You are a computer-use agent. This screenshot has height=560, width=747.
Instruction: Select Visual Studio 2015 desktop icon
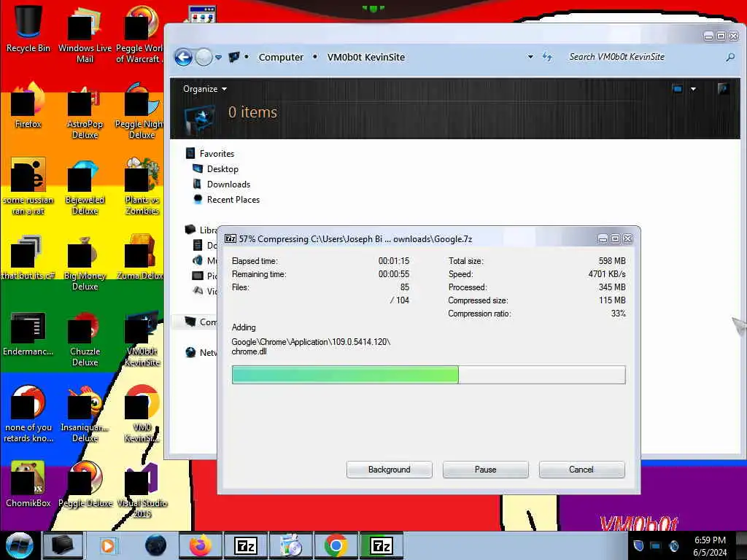[x=142, y=489]
